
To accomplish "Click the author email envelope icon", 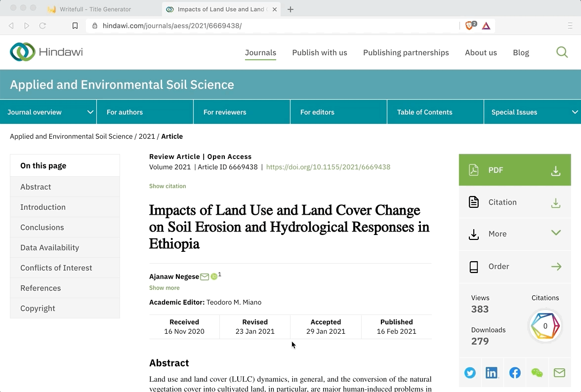I will pyautogui.click(x=205, y=277).
